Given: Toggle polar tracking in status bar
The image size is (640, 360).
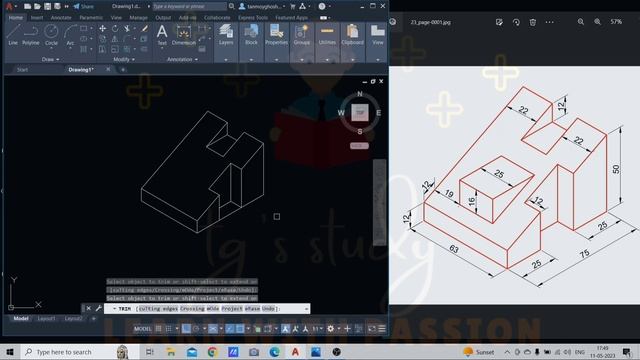Looking at the screenshot, I should (196, 329).
